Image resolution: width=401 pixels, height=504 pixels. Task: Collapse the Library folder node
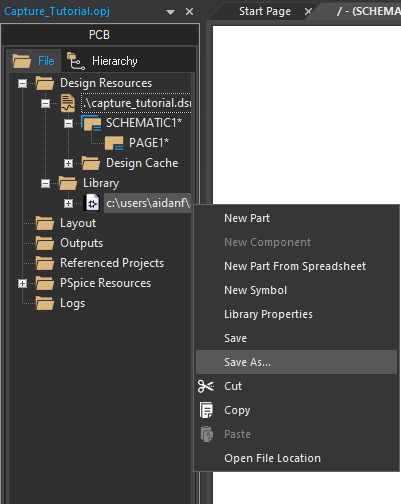point(45,183)
